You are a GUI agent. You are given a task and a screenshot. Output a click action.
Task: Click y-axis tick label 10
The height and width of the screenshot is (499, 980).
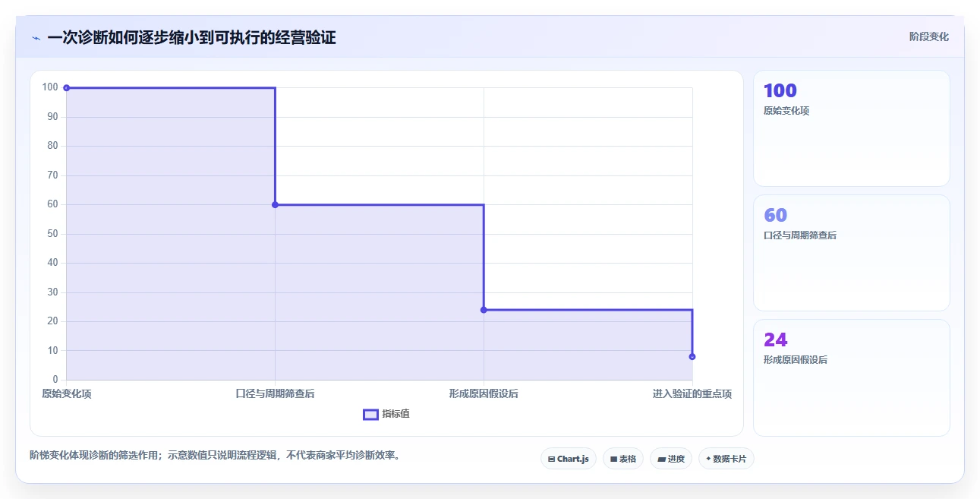pyautogui.click(x=52, y=350)
